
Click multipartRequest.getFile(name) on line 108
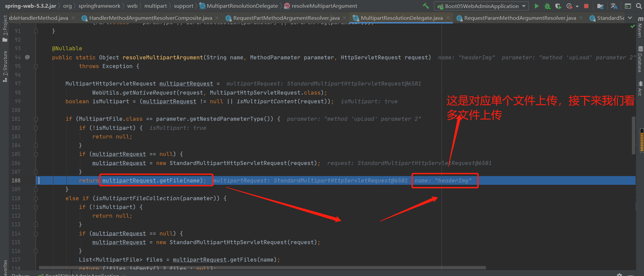(x=152, y=180)
